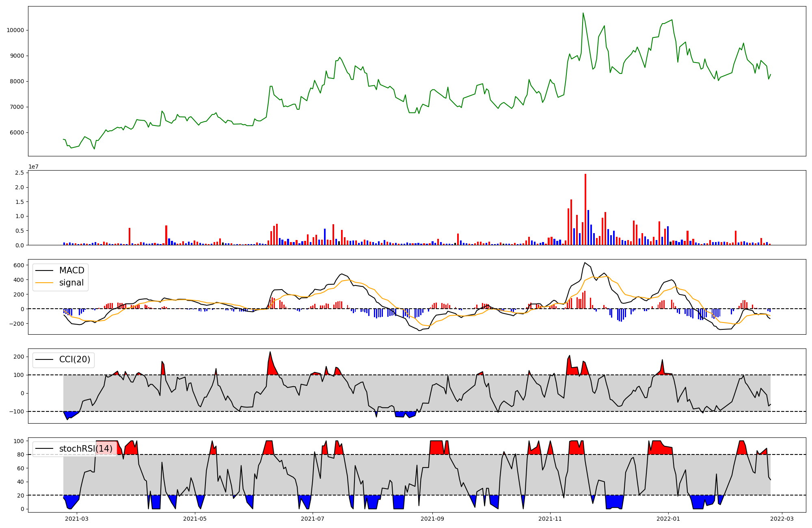Click the 10000 price axis label
This screenshot has height=528, width=812.
[x=15, y=30]
